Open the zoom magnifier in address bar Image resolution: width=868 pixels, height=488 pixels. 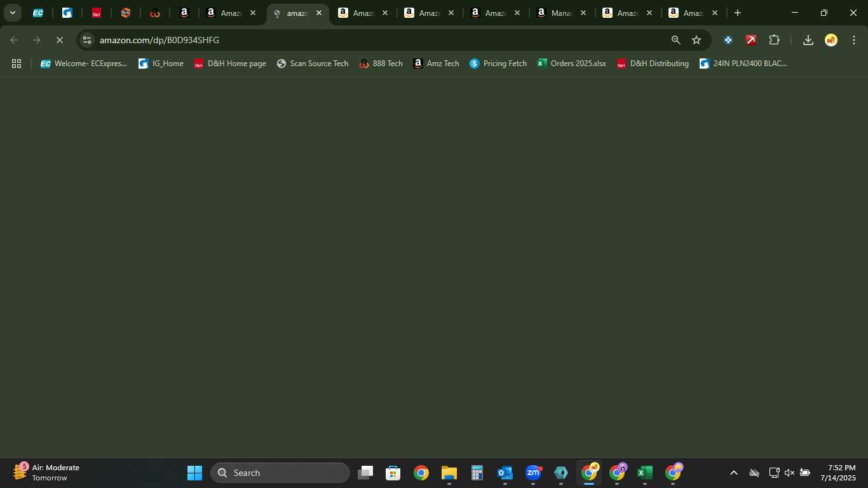676,40
